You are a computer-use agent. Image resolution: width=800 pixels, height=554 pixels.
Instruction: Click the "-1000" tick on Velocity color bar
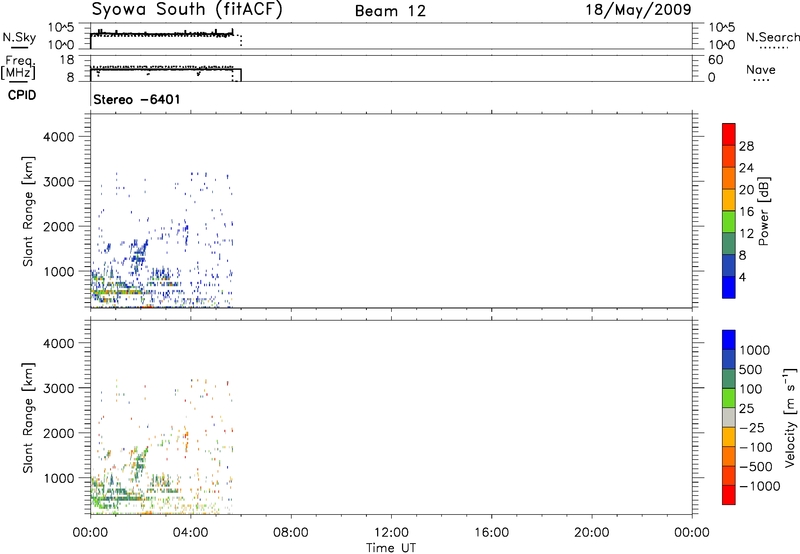[x=759, y=486]
